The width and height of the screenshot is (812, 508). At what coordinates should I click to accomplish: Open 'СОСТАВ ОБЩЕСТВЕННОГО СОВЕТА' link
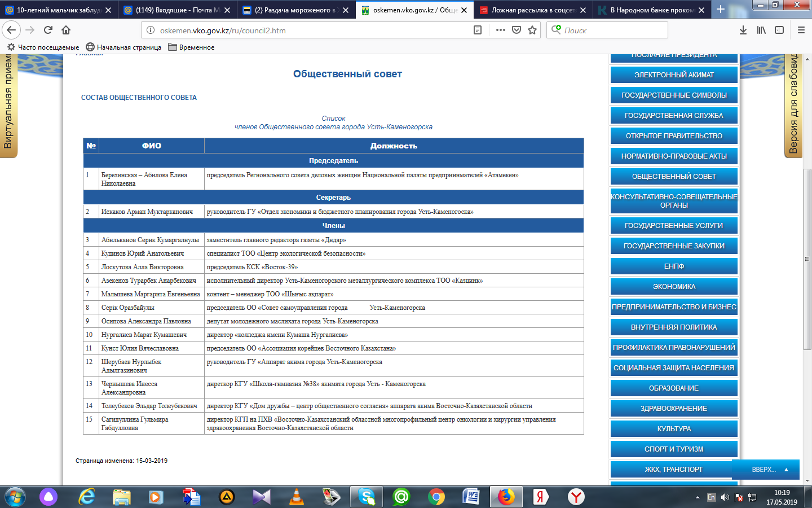pos(139,98)
